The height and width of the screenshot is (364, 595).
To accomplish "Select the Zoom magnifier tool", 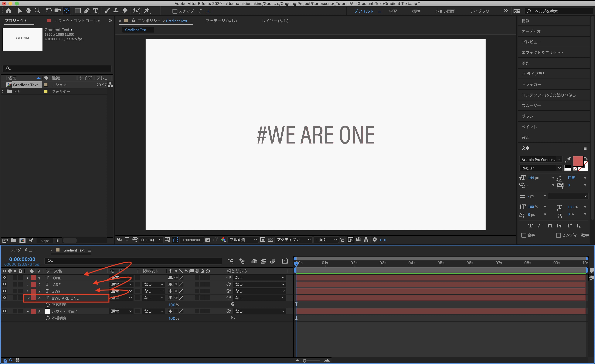I will (37, 11).
